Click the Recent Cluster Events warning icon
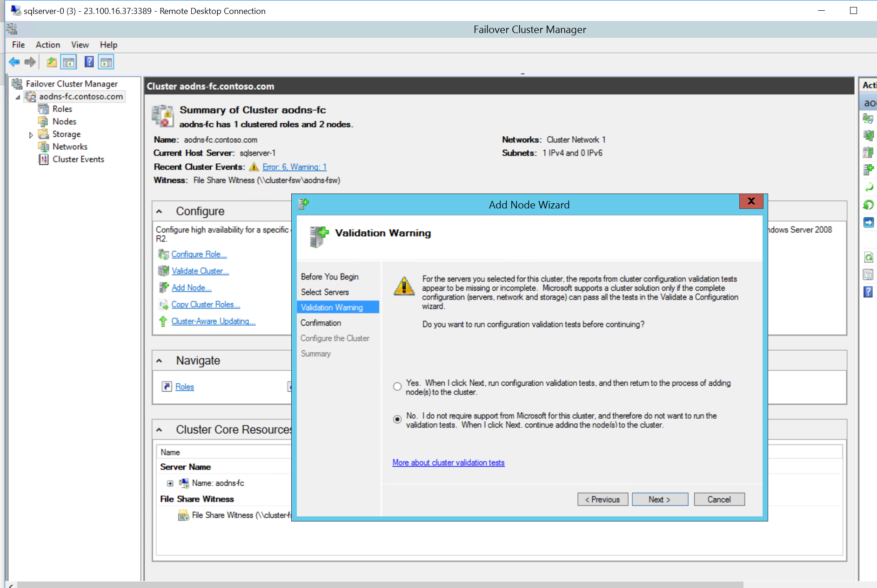The width and height of the screenshot is (877, 588). coord(254,167)
